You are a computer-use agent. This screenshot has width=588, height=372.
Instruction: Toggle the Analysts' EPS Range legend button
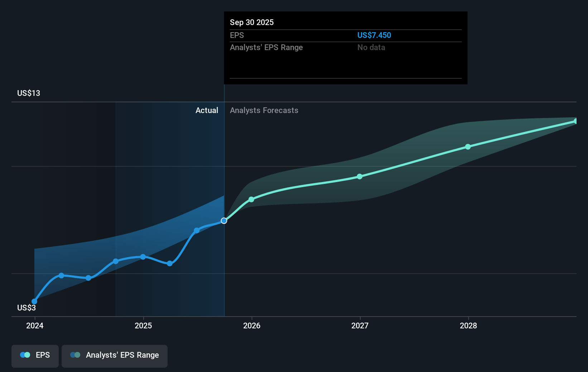[115, 356]
